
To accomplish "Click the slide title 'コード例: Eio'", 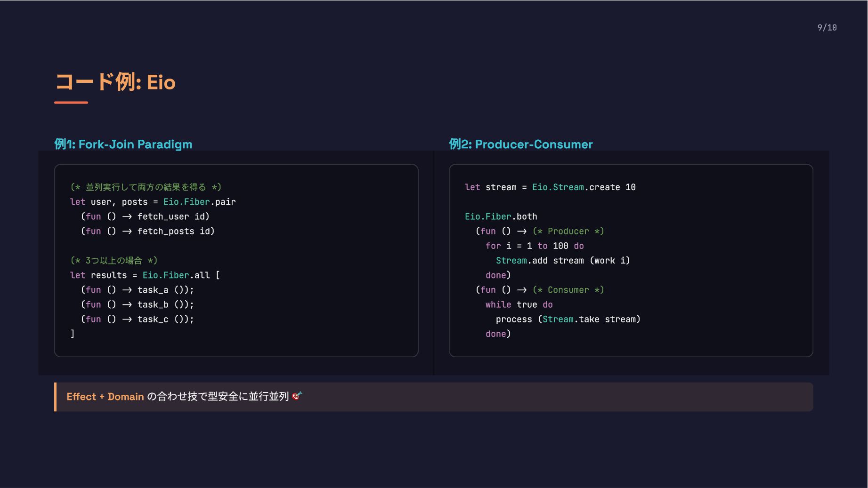I will [x=115, y=82].
